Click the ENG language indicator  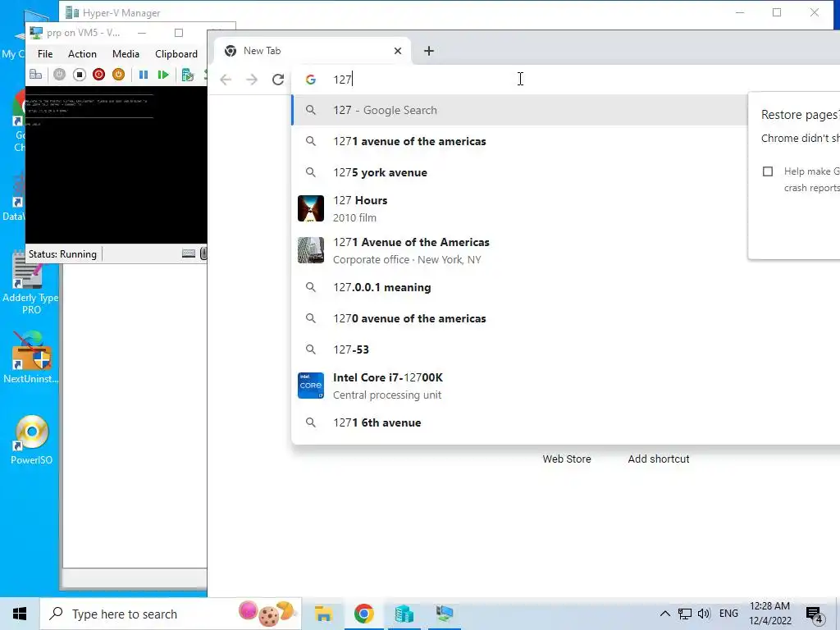[x=728, y=614]
